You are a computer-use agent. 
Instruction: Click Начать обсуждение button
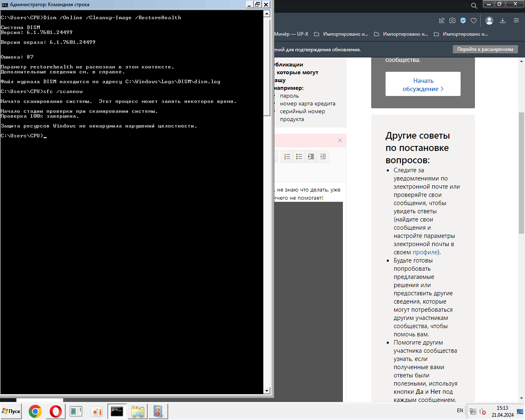click(423, 84)
